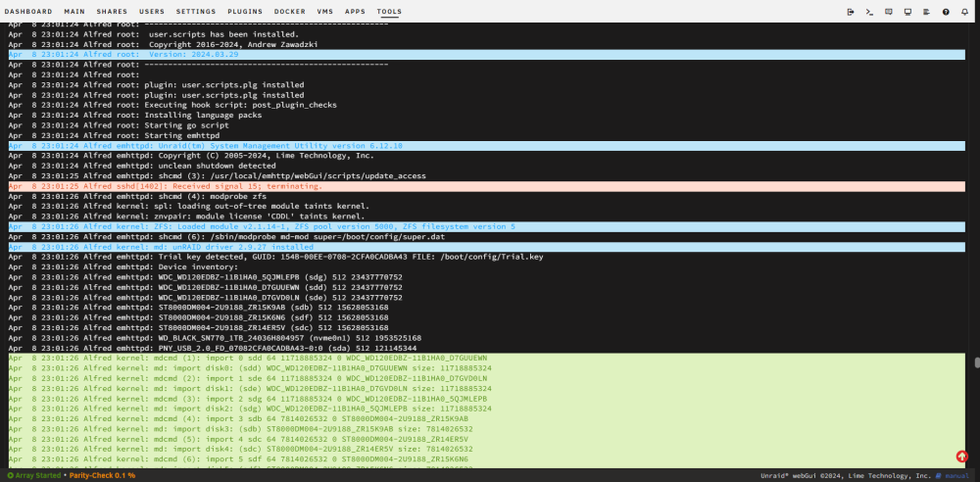
Task: Open the Apps tab
Action: (355, 11)
